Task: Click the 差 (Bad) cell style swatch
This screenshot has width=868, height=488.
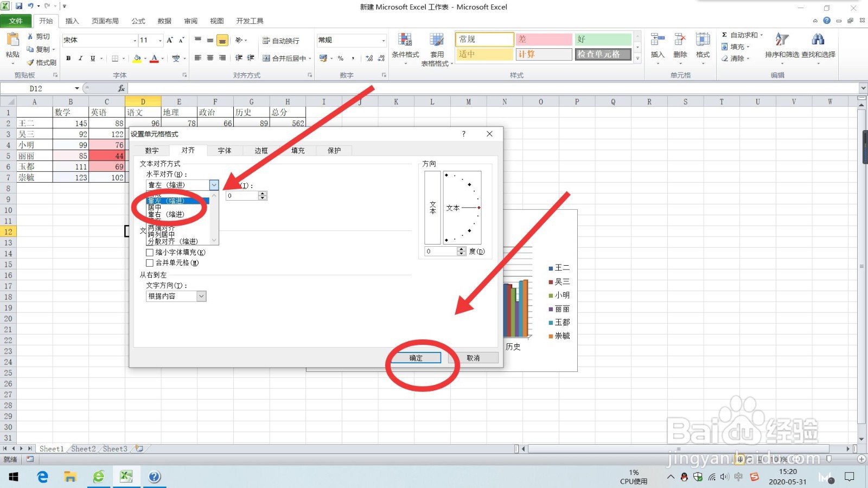Action: [x=544, y=39]
